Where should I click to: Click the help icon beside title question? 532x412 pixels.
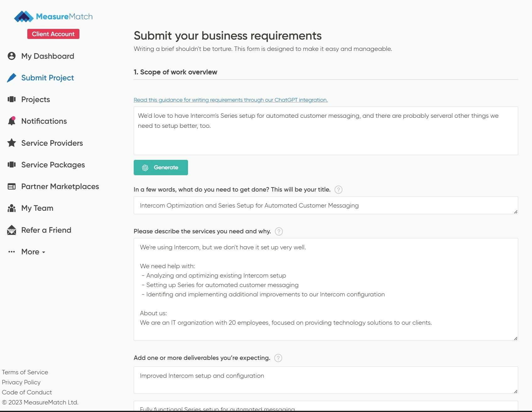click(338, 190)
